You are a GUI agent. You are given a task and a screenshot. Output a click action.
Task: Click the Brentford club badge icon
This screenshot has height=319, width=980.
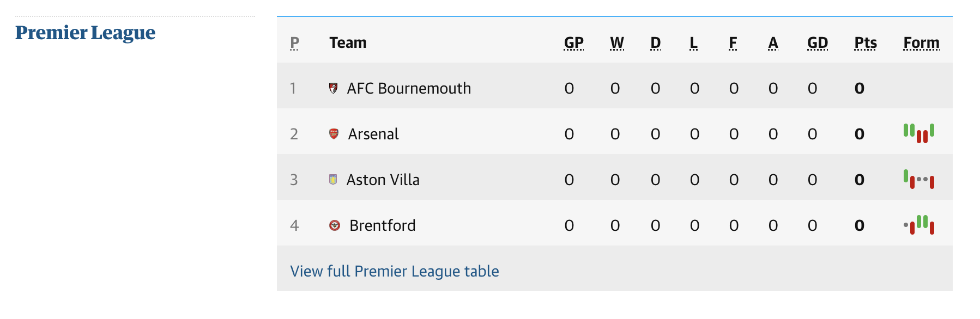pyautogui.click(x=335, y=225)
